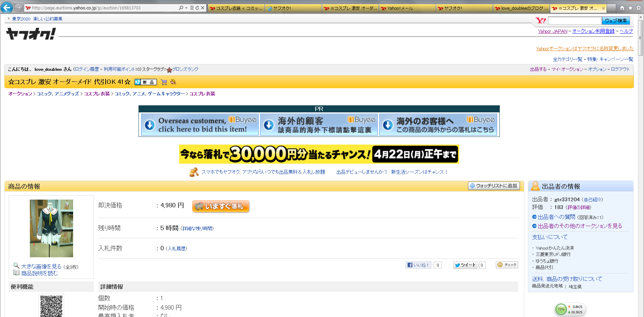Click マイ・オークション link

[567, 69]
